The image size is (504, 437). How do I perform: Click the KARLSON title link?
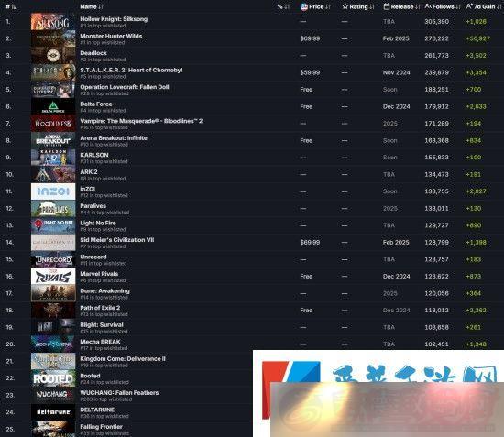click(94, 155)
